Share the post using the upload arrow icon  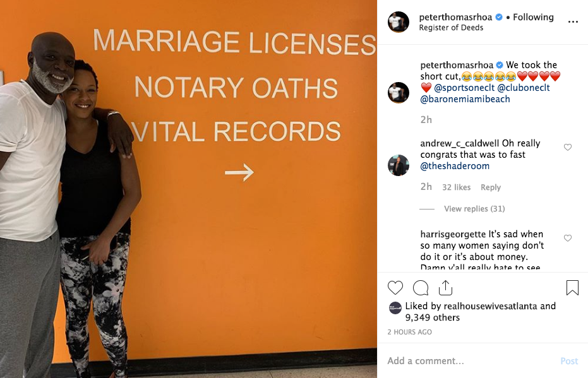point(445,288)
